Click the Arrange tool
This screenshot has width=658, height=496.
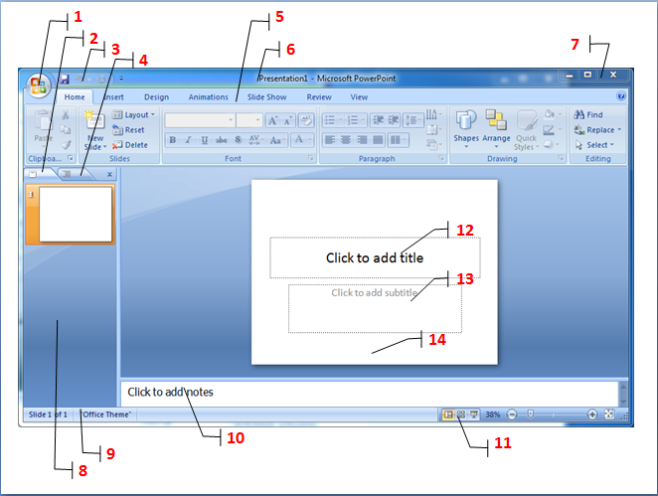coord(496,127)
